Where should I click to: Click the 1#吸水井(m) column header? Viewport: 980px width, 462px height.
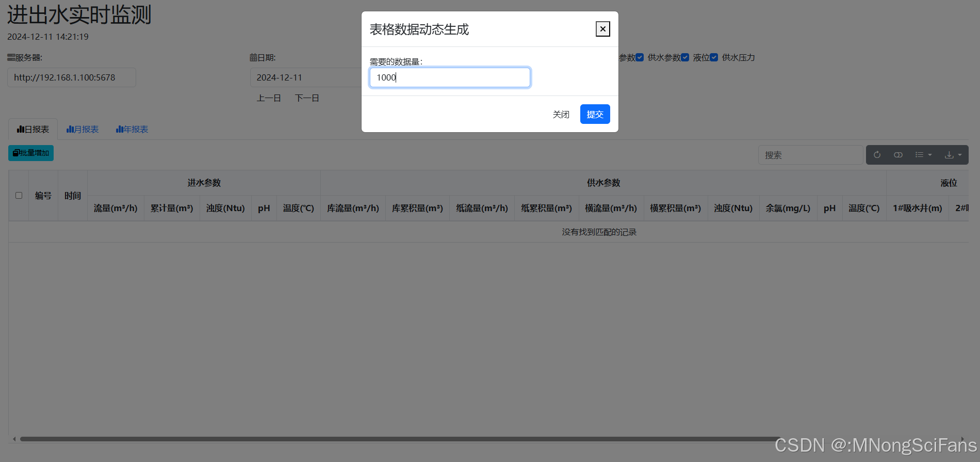[x=917, y=208]
